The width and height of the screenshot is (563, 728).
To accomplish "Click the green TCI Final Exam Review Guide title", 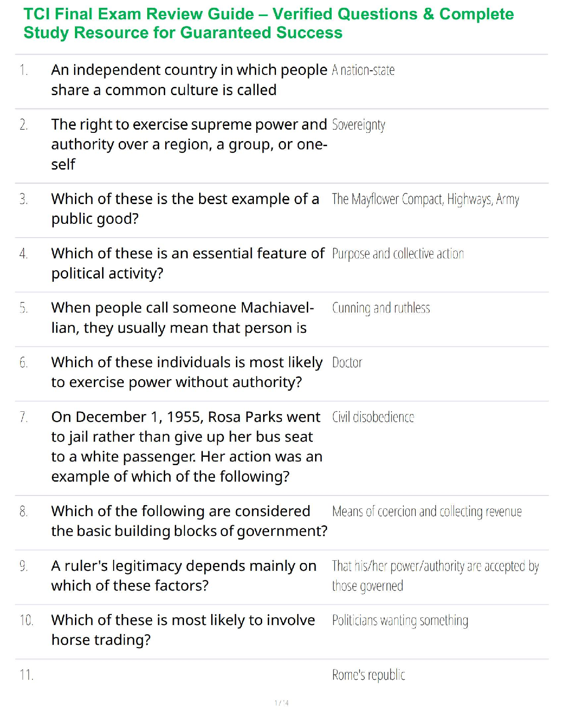I will click(x=269, y=23).
